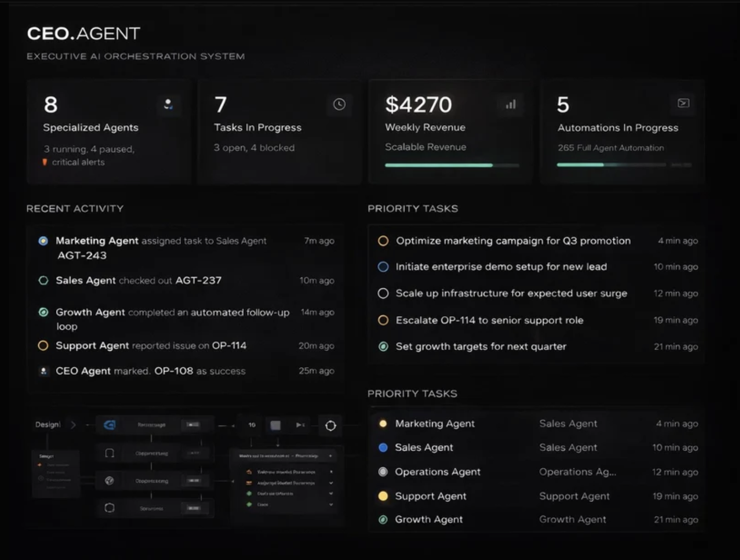Image resolution: width=740 pixels, height=560 pixels.
Task: Click the status ring beside Sales Agent checked out
Action: [43, 281]
